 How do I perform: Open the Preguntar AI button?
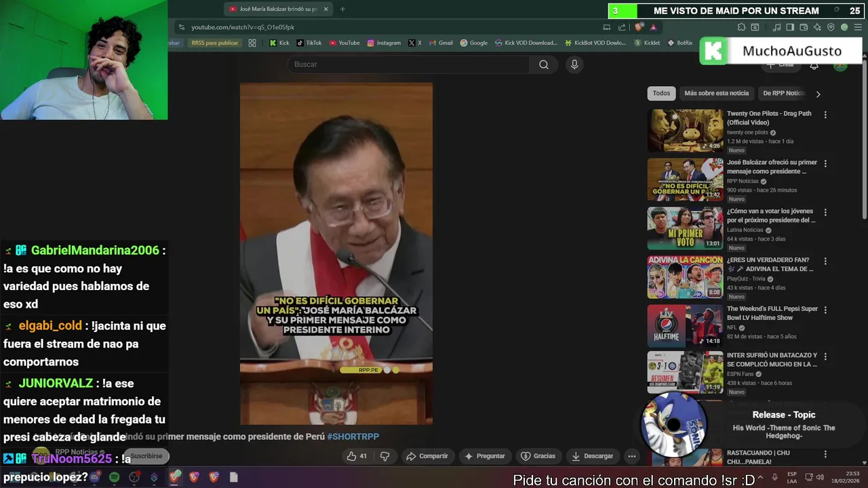485,456
